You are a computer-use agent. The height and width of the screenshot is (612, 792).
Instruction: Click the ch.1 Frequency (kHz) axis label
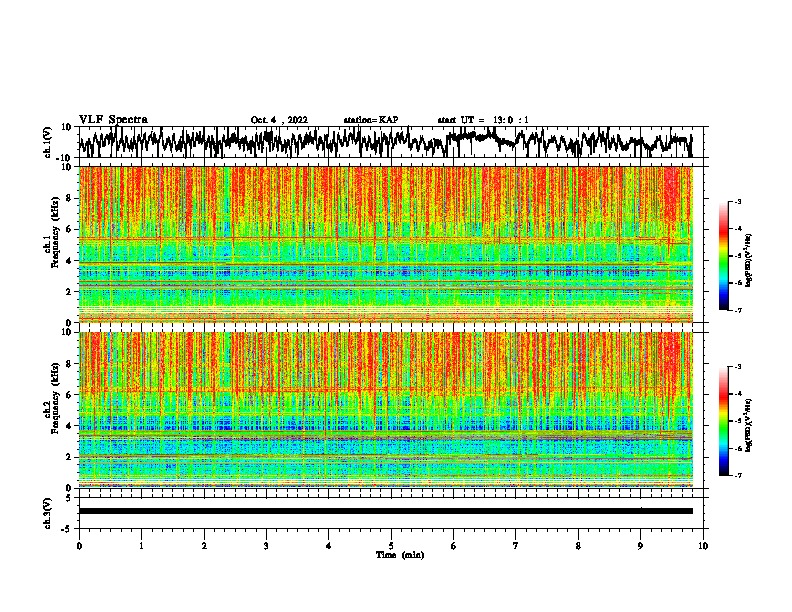click(x=52, y=233)
